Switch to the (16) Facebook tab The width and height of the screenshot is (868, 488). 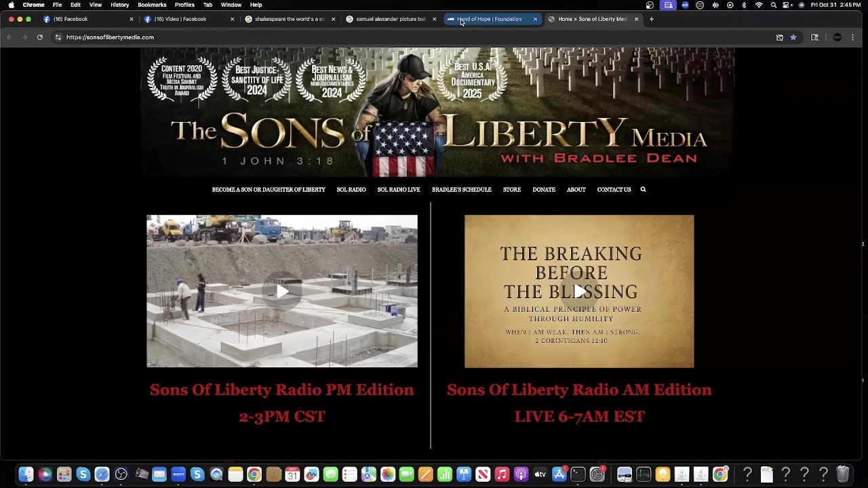click(x=85, y=19)
